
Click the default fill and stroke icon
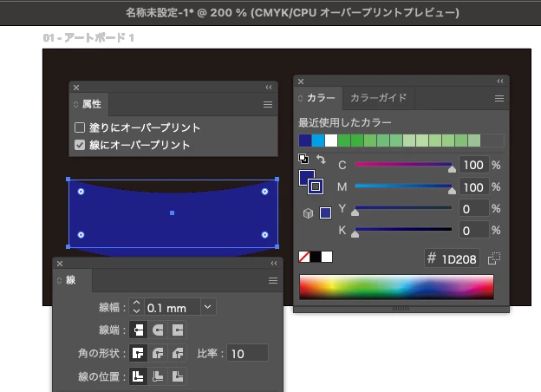(x=303, y=159)
